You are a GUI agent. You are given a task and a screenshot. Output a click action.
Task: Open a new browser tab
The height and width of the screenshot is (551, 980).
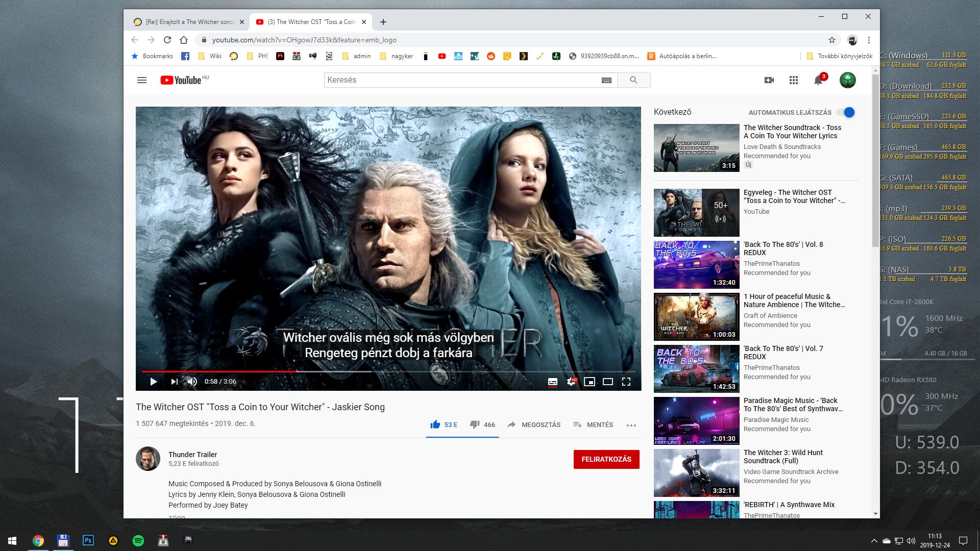coord(383,22)
